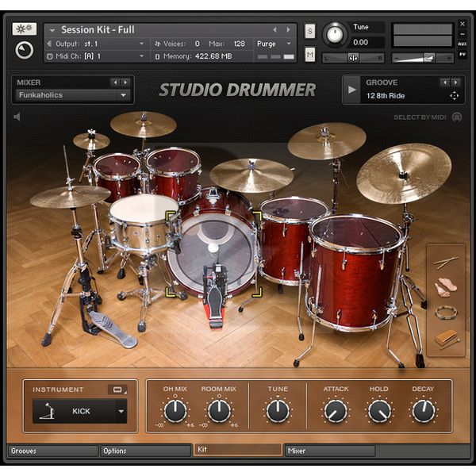
Task: Open the Midi Ch dropdown
Action: (141, 56)
